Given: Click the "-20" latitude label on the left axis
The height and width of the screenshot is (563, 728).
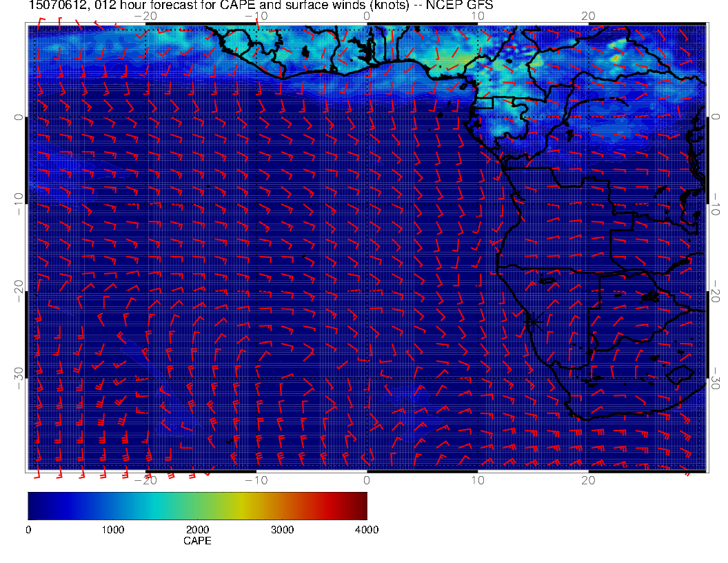Looking at the screenshot, I should tap(19, 290).
